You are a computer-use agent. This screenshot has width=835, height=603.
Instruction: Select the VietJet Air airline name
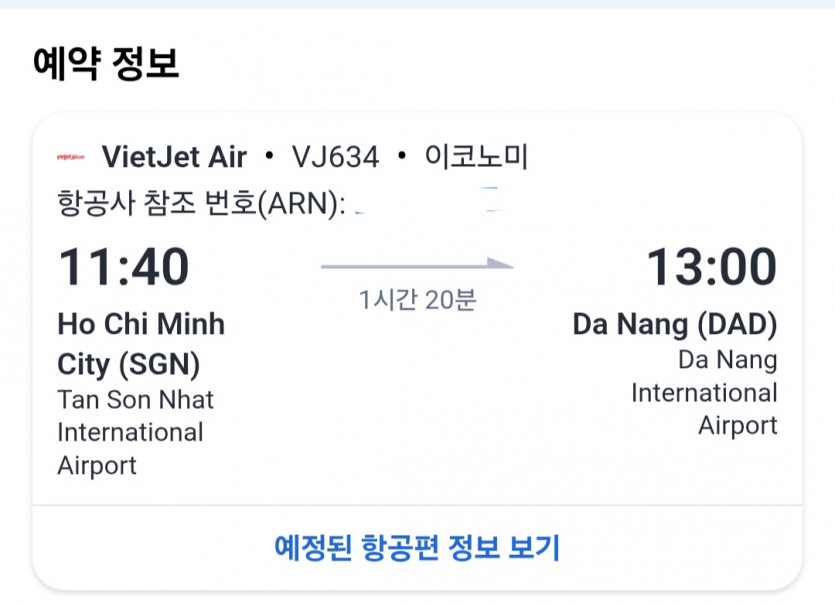pyautogui.click(x=175, y=157)
